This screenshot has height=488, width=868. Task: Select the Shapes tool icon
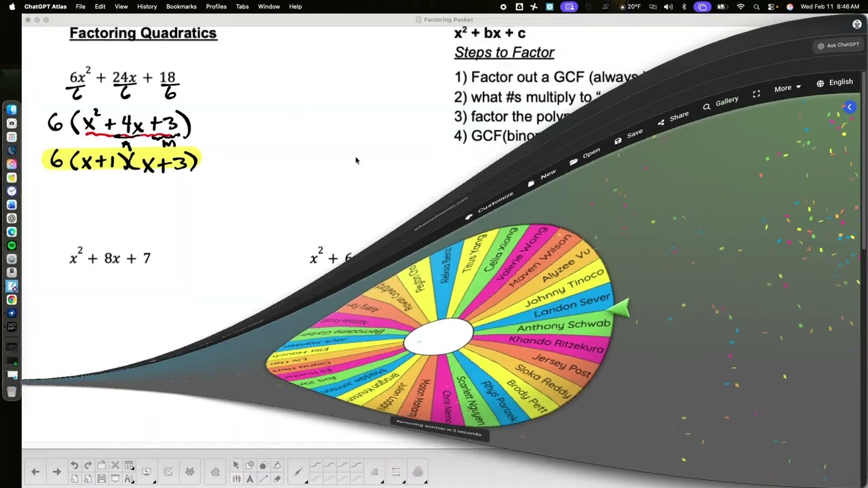click(x=250, y=465)
